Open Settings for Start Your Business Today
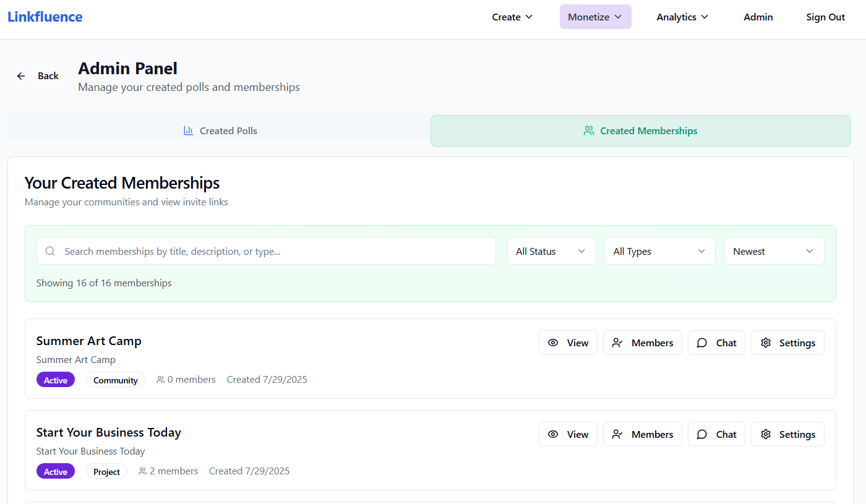This screenshot has height=504, width=866. click(787, 434)
